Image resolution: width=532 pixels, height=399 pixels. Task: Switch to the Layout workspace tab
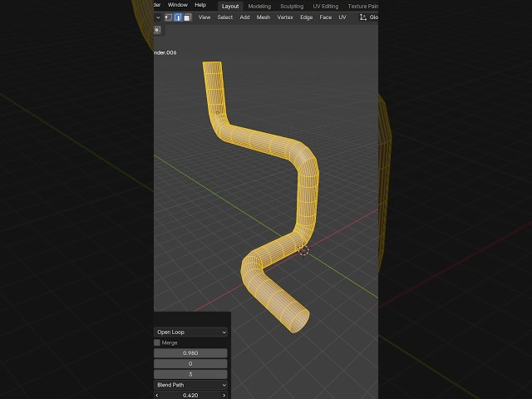(230, 6)
